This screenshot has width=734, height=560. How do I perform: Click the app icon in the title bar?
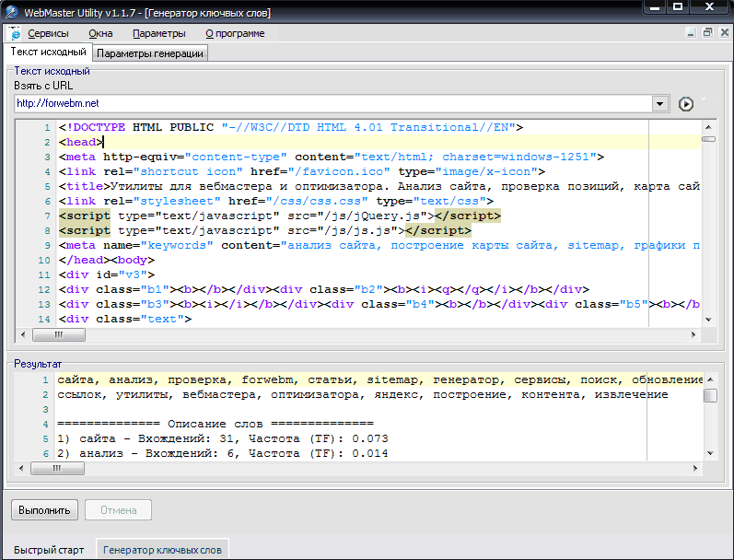(10, 7)
